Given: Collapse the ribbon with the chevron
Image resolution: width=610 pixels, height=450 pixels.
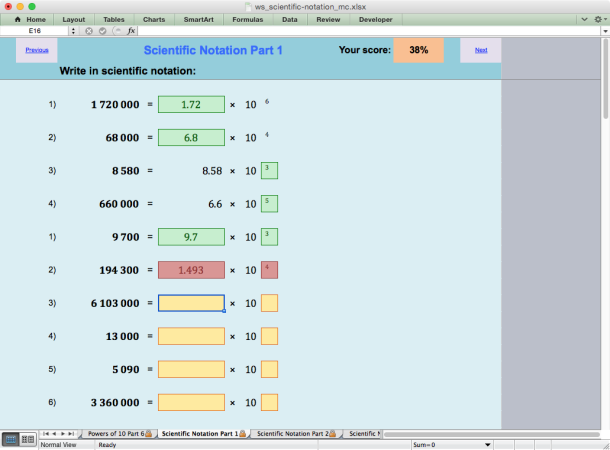Looking at the screenshot, I should coord(584,19).
